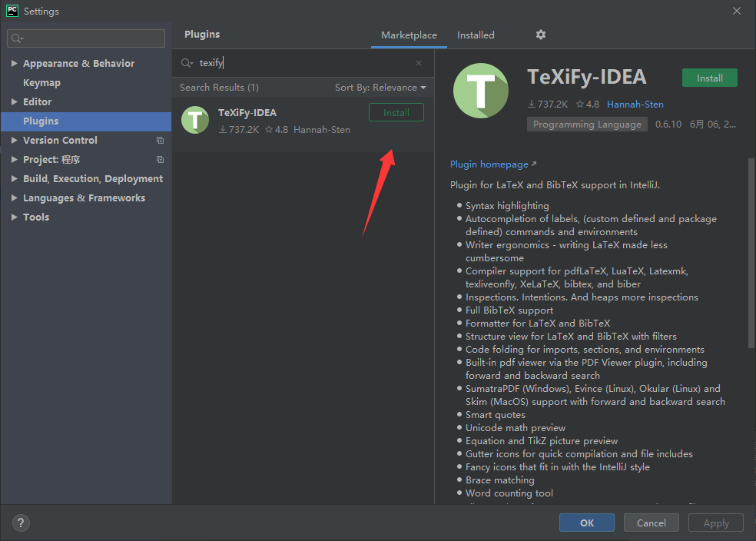The height and width of the screenshot is (541, 756).
Task: Clear the texify search with the X icon
Action: coord(419,63)
